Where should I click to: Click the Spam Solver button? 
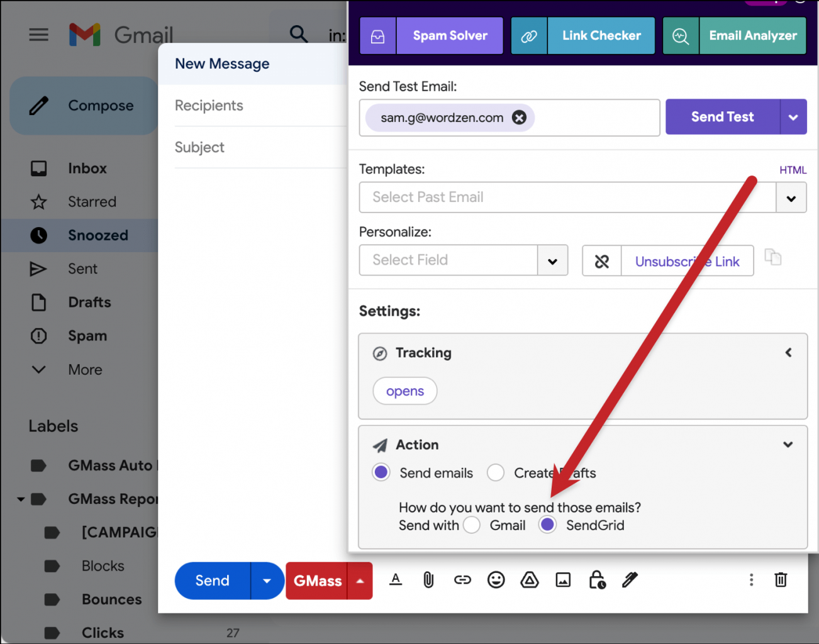(x=450, y=36)
